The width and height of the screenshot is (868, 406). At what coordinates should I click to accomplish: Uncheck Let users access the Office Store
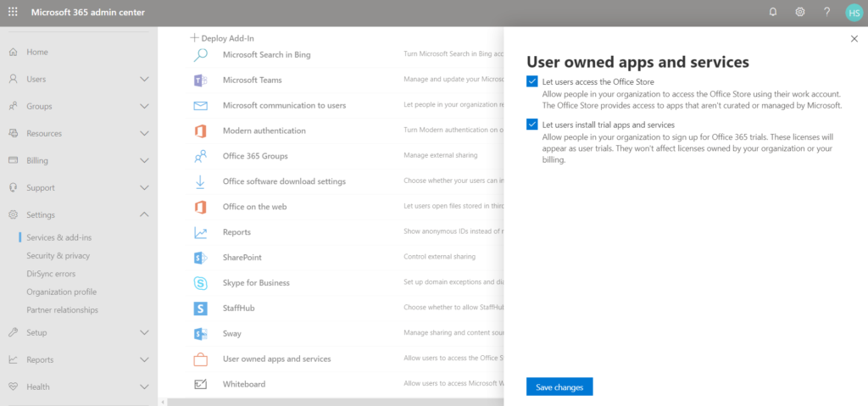pos(532,81)
